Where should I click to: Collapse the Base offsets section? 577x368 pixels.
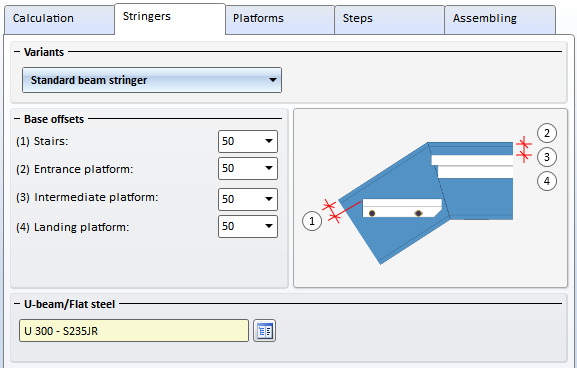[x=17, y=119]
